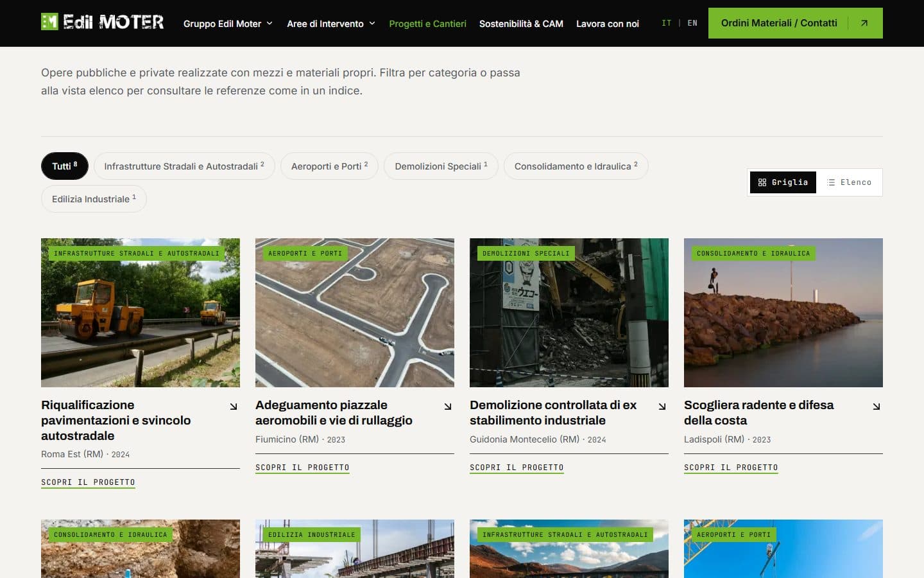Open Demolizione controllata di ex stabilimento title

(553, 413)
